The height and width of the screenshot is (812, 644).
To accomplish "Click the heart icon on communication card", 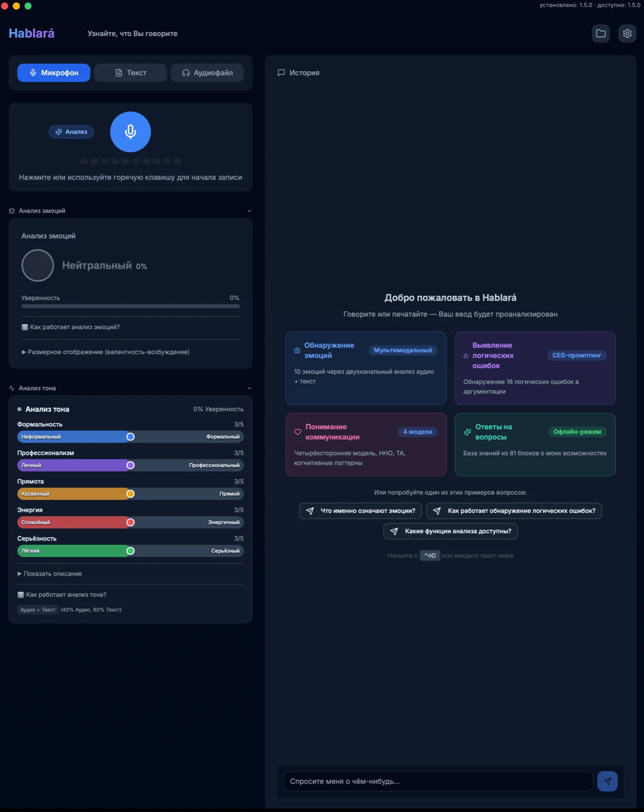I will pyautogui.click(x=297, y=432).
